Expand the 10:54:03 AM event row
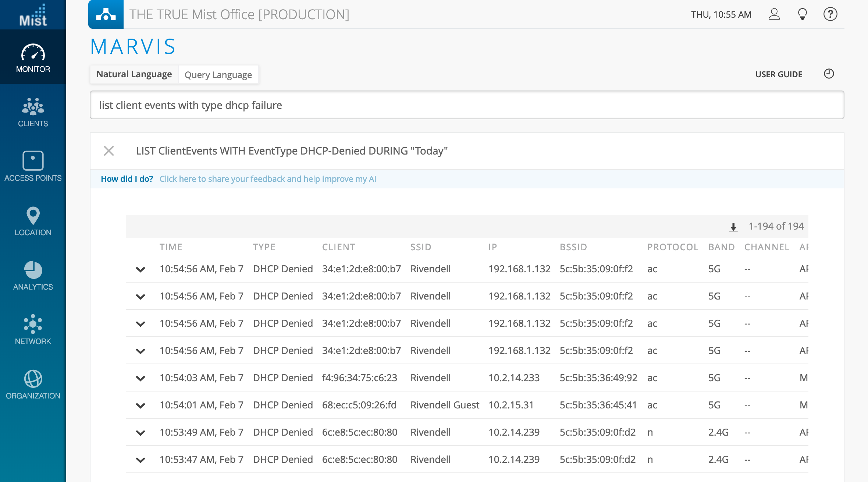 pyautogui.click(x=140, y=378)
